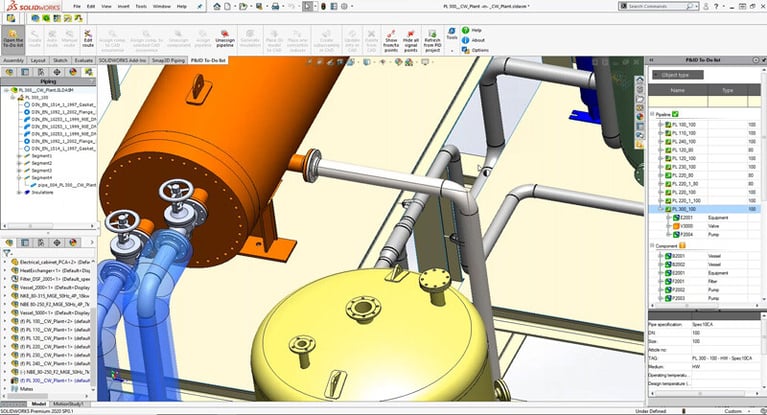Open the Appearances tab in task pane

click(640, 116)
